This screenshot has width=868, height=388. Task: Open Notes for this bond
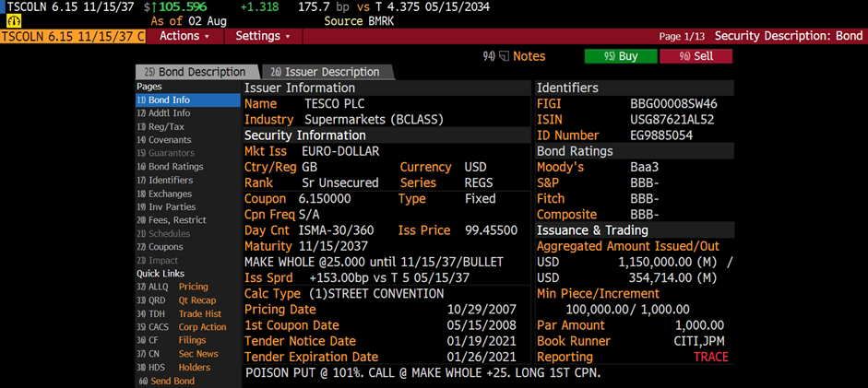529,56
